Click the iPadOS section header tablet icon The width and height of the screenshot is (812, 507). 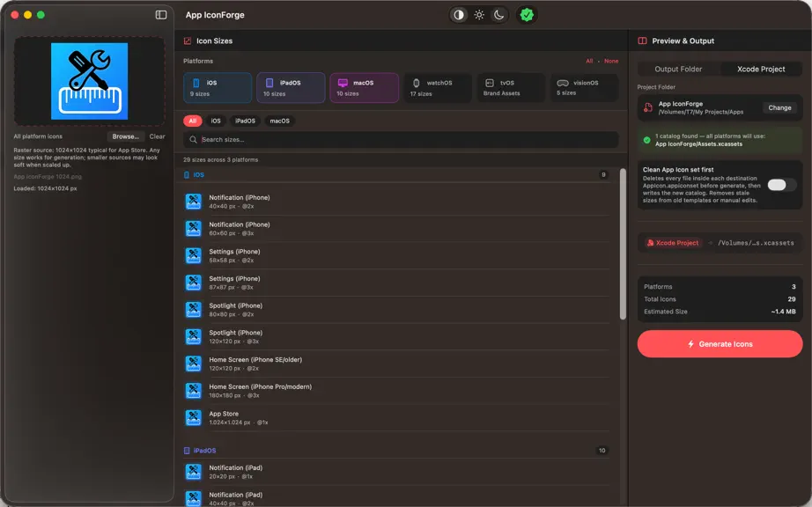(187, 451)
